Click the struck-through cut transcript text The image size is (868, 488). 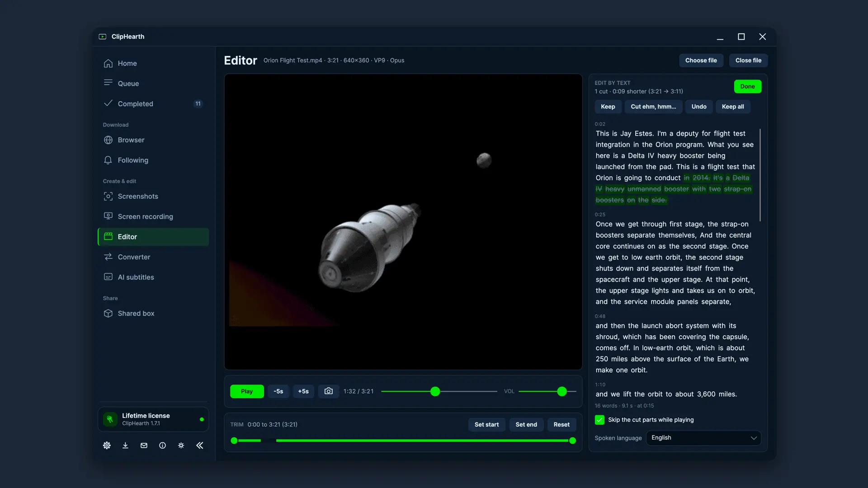pyautogui.click(x=674, y=189)
